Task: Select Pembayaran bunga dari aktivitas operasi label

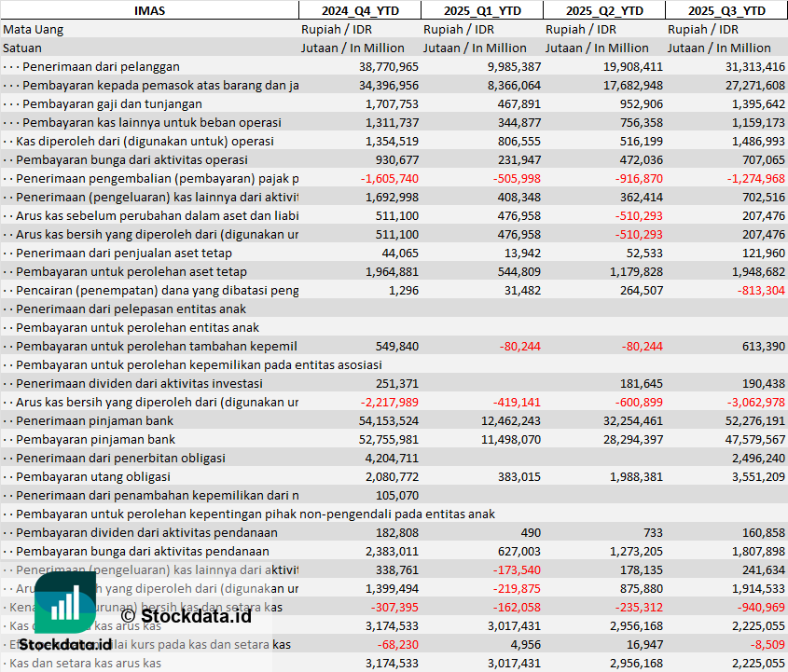Action: [131, 159]
